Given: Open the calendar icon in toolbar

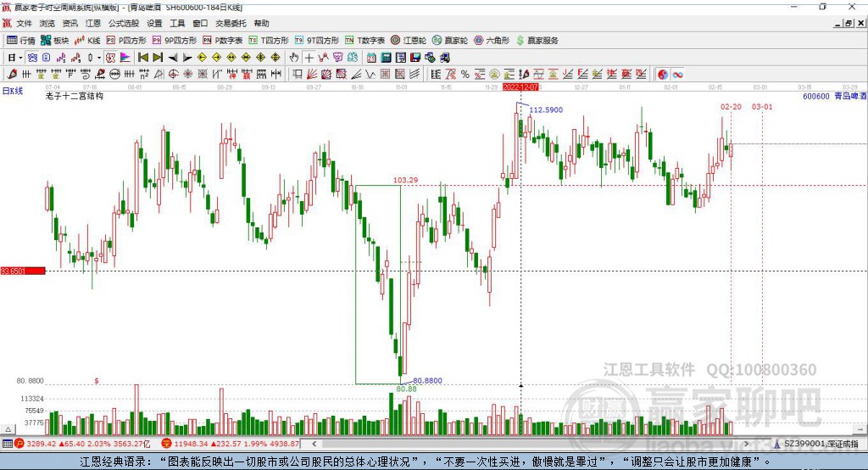Looking at the screenshot, I should (371, 58).
